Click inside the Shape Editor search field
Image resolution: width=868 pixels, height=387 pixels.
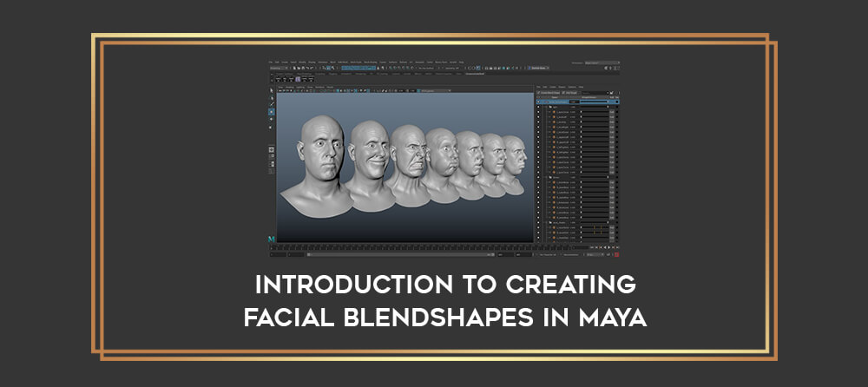click(x=594, y=93)
